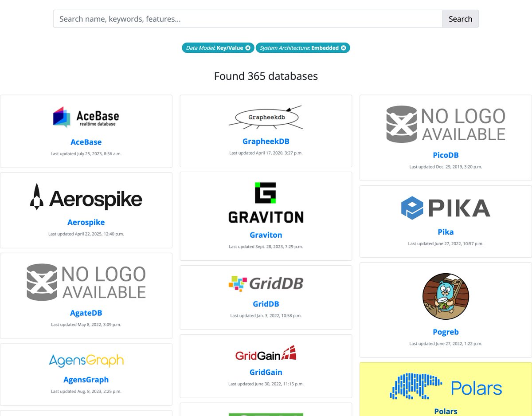Click the Aerospike logo
This screenshot has width=532, height=416.
(86, 197)
